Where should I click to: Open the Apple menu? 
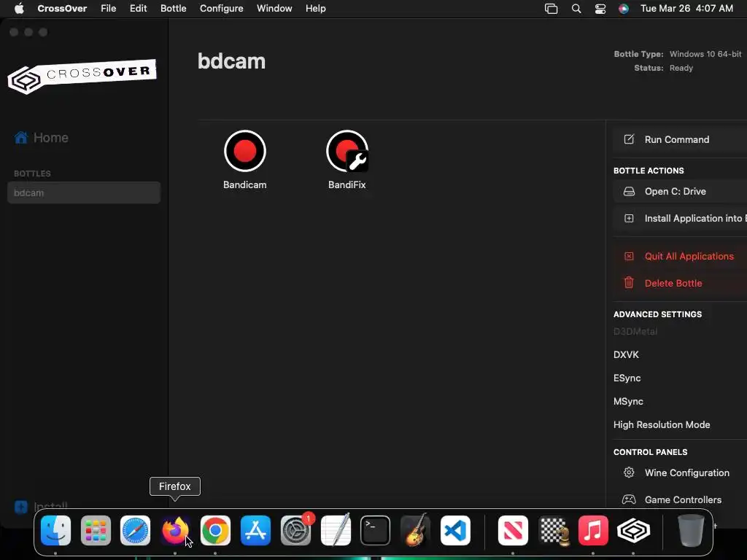(19, 9)
